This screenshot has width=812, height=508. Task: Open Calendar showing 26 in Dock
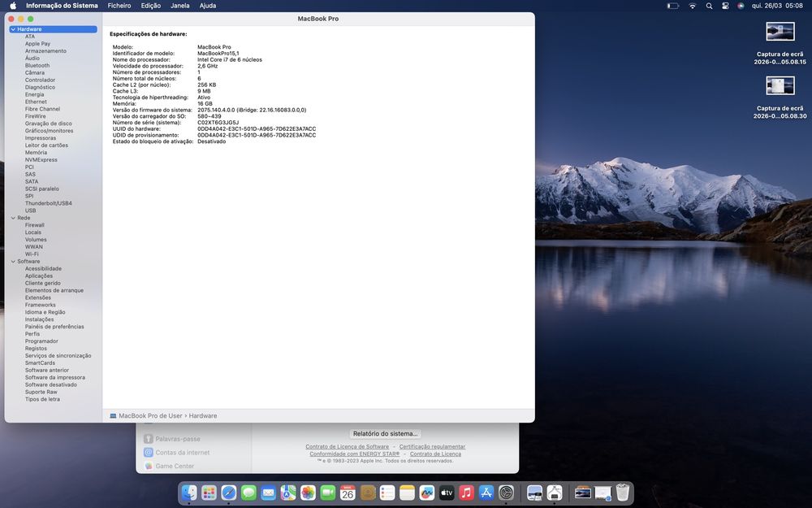click(348, 493)
